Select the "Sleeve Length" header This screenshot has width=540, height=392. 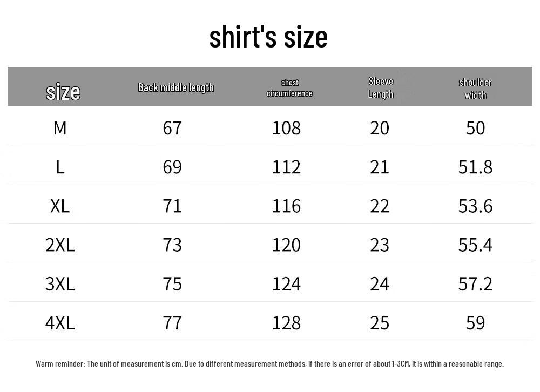381,88
